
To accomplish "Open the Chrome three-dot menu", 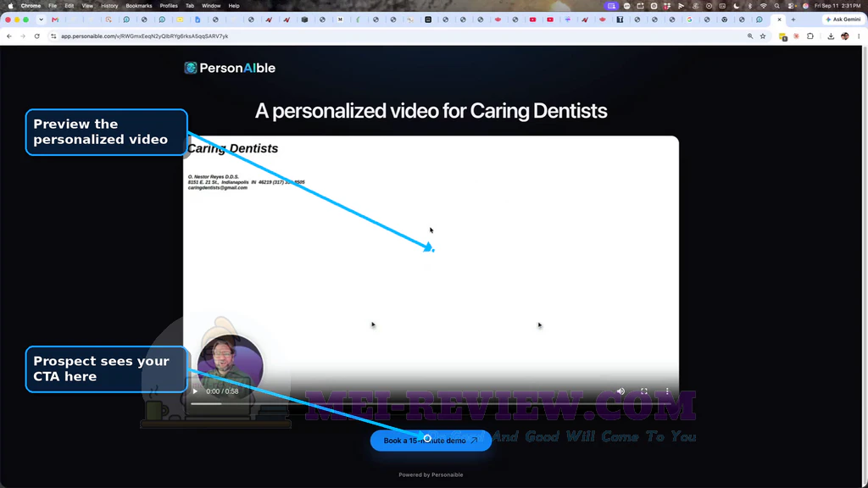I will point(859,36).
